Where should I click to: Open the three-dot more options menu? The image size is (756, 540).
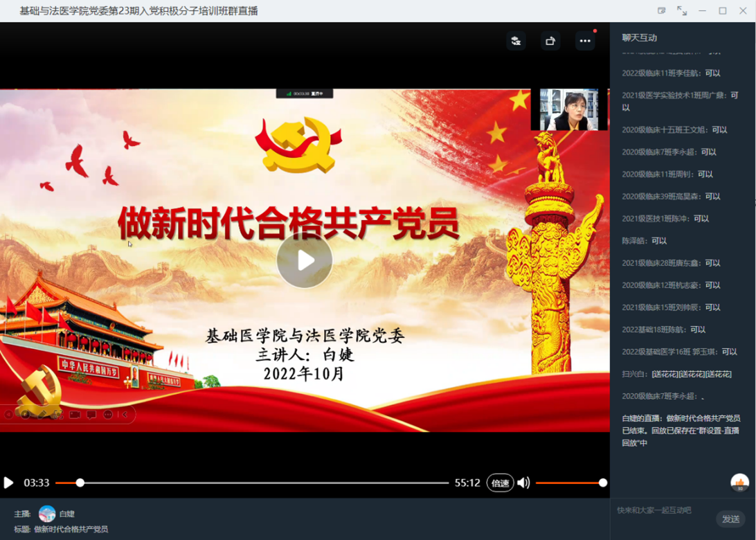pos(585,41)
